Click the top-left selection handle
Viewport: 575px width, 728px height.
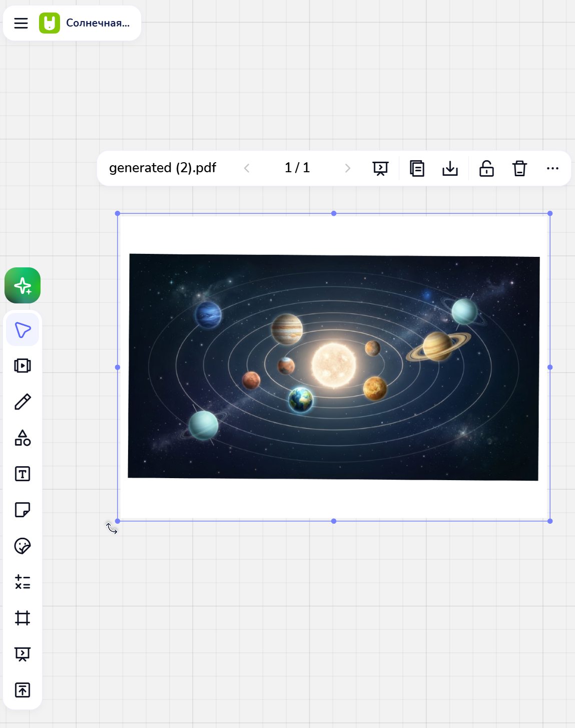118,213
